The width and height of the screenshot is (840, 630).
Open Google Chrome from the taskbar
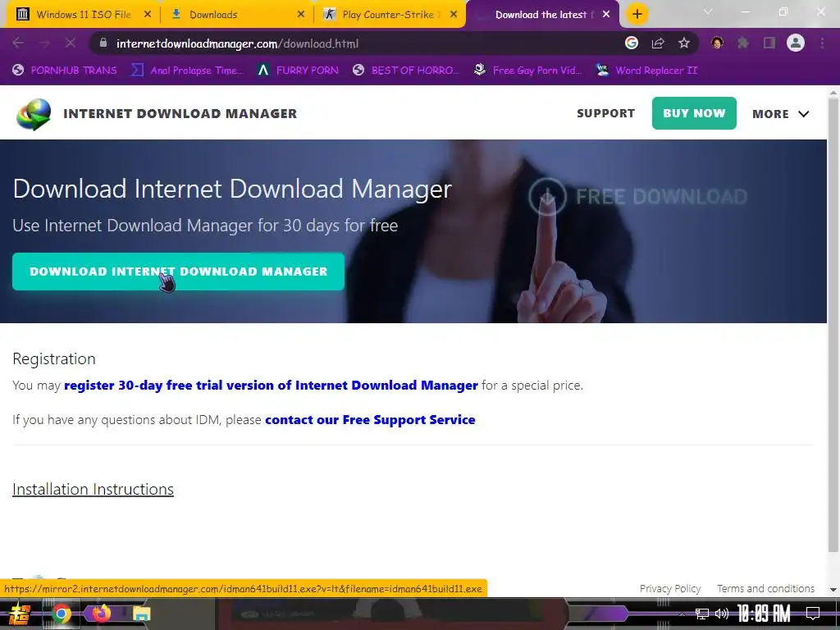coord(61,614)
